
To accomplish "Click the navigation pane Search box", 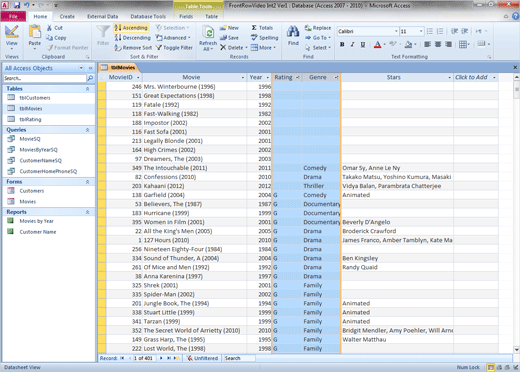I will click(45, 78).
